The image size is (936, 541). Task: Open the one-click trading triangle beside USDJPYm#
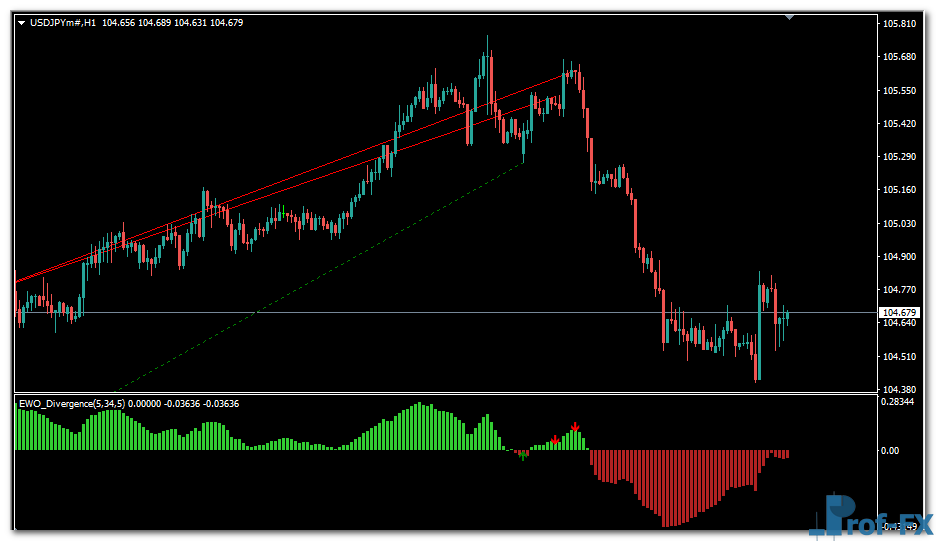(22, 23)
